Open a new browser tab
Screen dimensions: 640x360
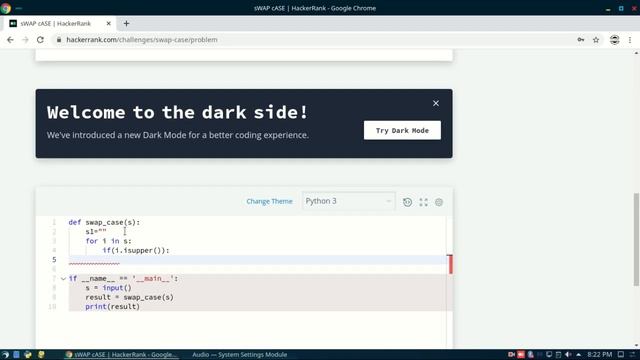pyautogui.click(x=126, y=24)
